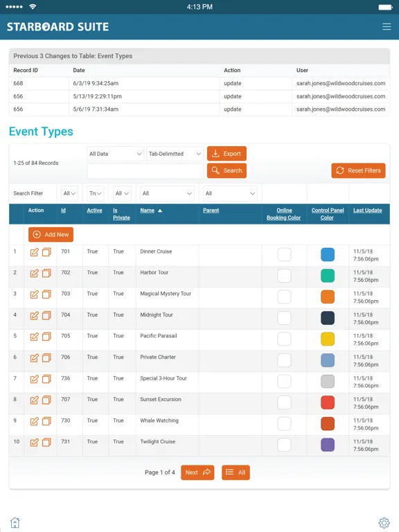Sort by Name column header
This screenshot has width=399, height=532.
pos(148,211)
